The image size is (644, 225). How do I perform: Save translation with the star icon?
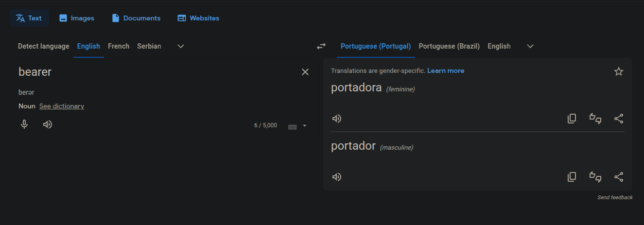coord(618,71)
